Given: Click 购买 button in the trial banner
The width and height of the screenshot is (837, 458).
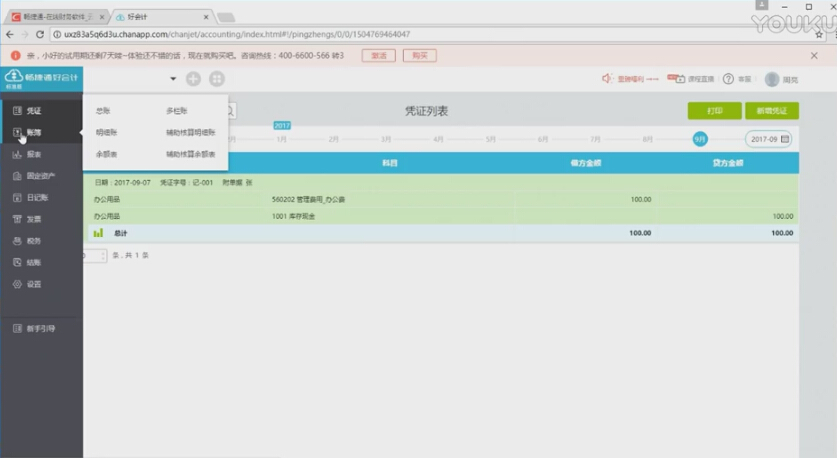Looking at the screenshot, I should coord(420,55).
